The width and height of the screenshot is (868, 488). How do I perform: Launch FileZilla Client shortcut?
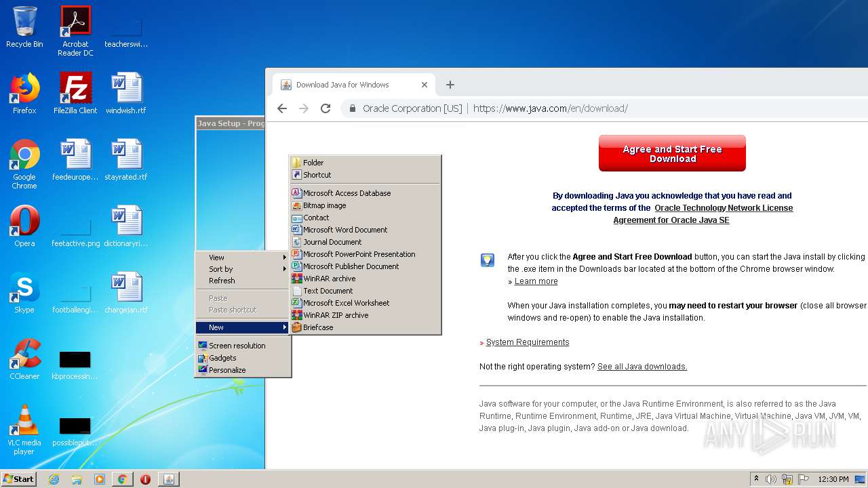tap(75, 94)
